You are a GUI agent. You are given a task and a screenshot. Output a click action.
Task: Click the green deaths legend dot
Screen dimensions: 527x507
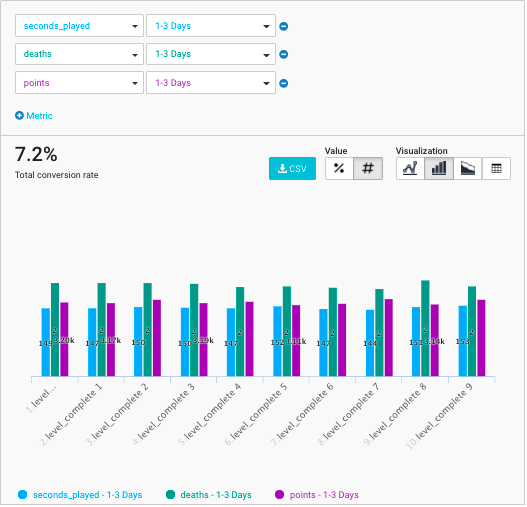pos(171,496)
